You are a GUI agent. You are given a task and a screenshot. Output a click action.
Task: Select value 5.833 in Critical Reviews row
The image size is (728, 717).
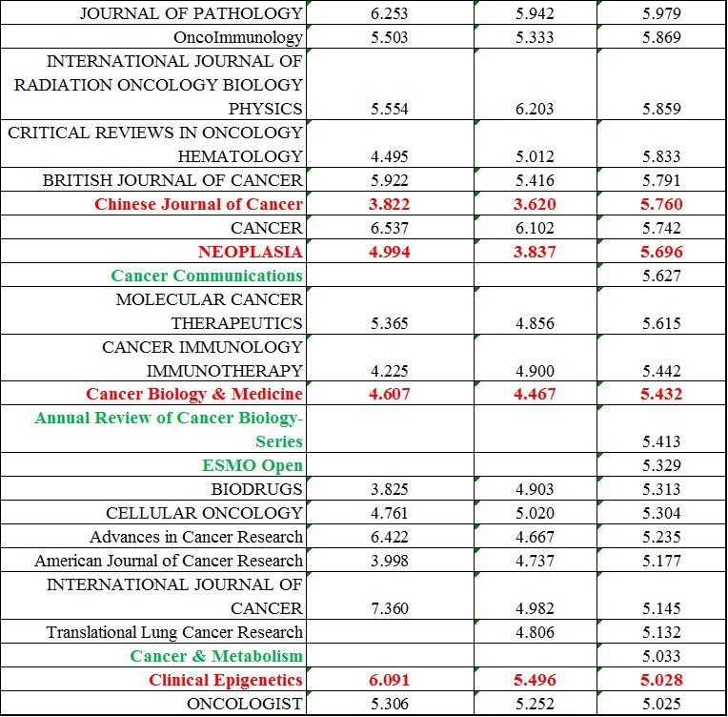pos(661,156)
